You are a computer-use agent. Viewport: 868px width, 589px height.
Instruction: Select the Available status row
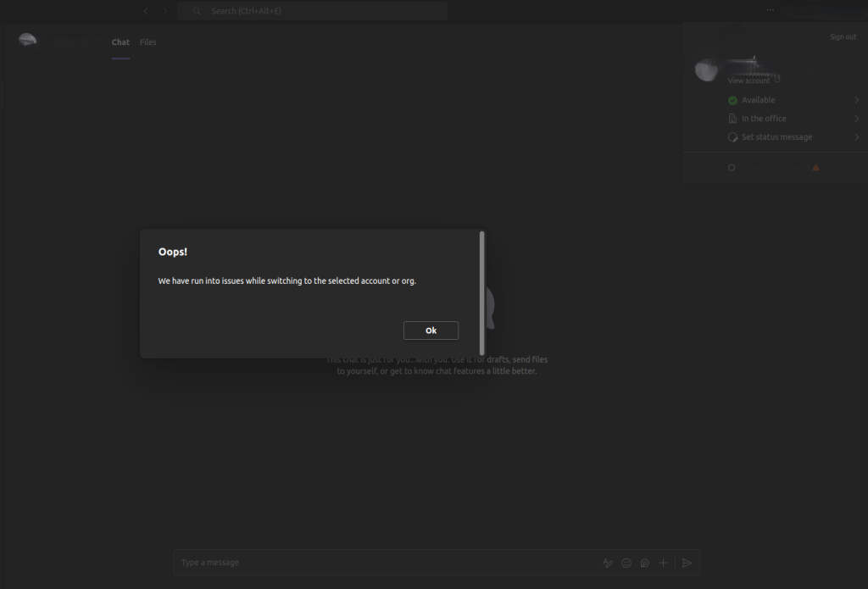coord(793,100)
